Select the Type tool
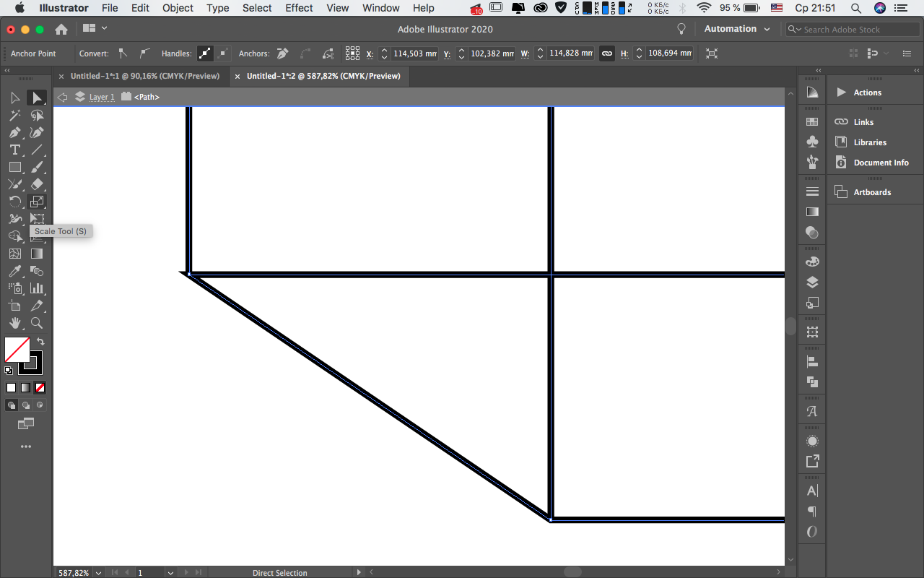Viewport: 924px width, 578px height. coord(14,150)
